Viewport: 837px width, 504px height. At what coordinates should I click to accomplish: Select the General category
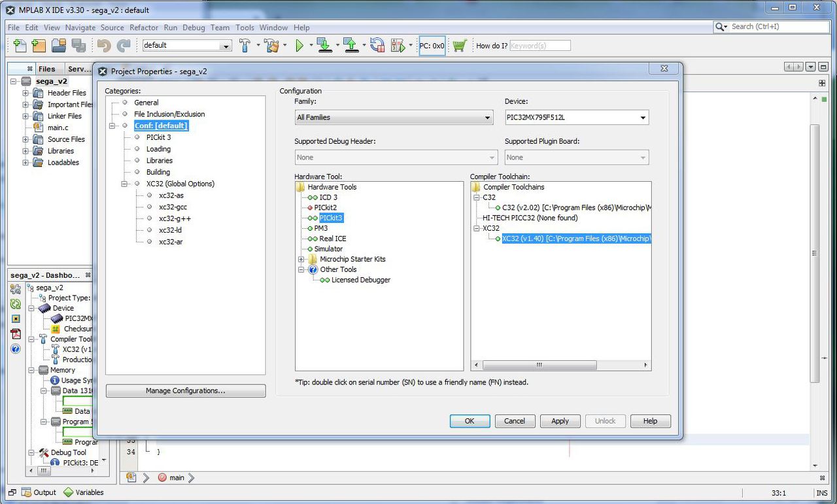coord(146,103)
